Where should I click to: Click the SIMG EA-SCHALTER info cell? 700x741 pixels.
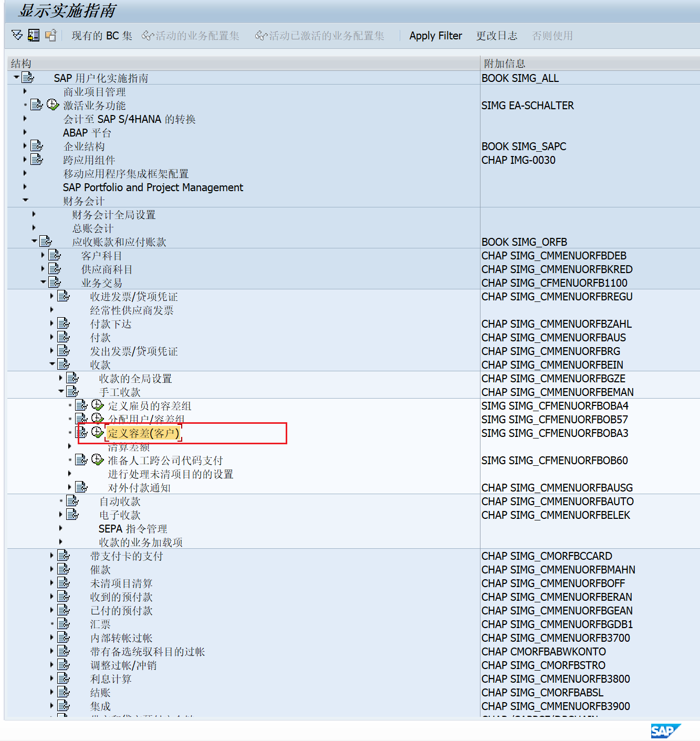click(x=528, y=106)
